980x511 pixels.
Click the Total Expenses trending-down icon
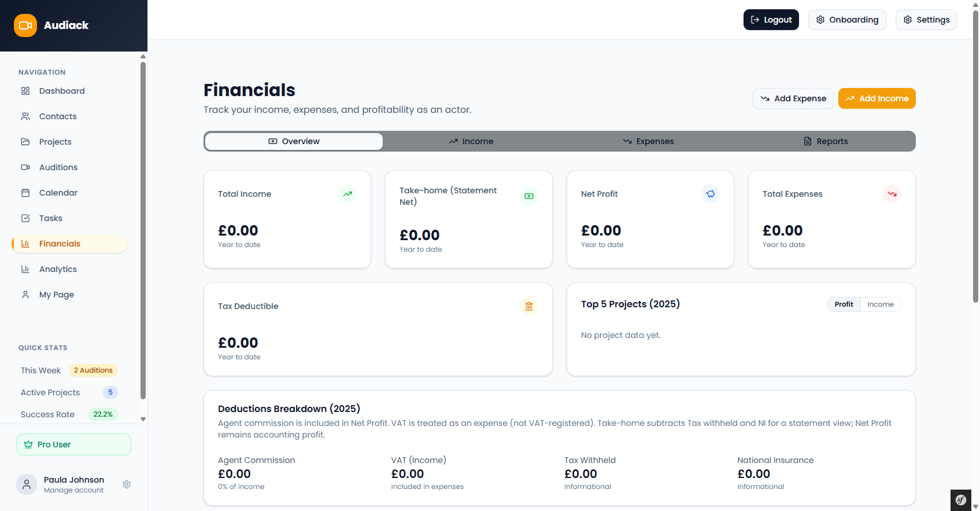tap(892, 194)
